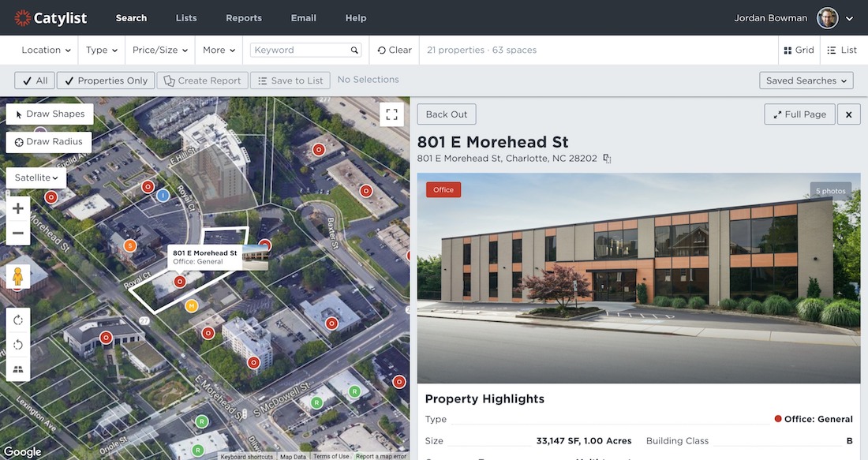This screenshot has width=868, height=460.
Task: Open Jordan Bowman's profile avatar
Action: pos(828,18)
